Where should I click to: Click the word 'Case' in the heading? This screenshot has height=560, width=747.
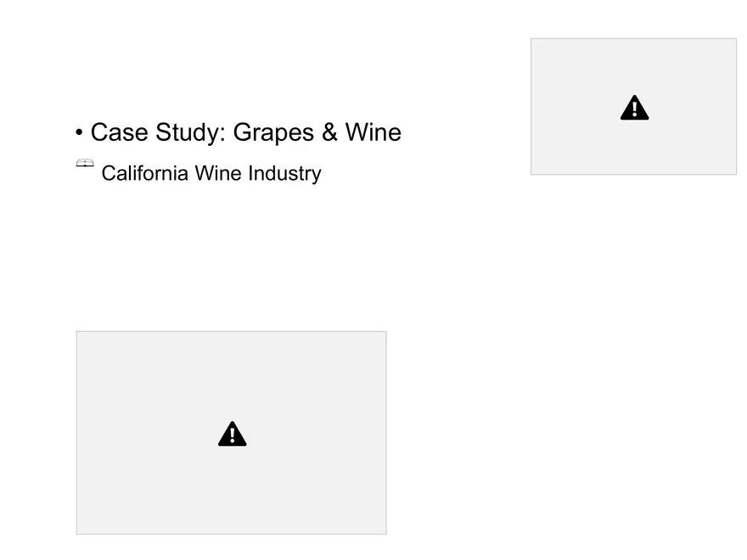point(119,132)
